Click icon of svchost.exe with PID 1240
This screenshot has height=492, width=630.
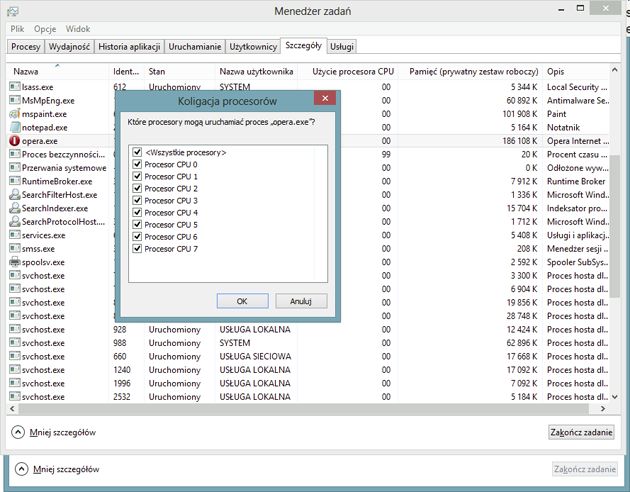coord(15,370)
